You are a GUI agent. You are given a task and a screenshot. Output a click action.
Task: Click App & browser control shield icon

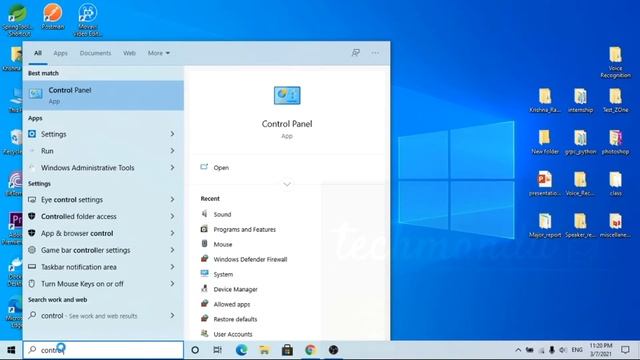32,233
